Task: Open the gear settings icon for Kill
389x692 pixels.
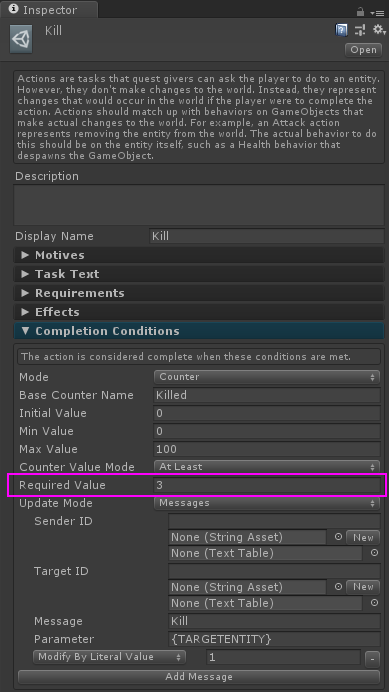Action: 379,30
